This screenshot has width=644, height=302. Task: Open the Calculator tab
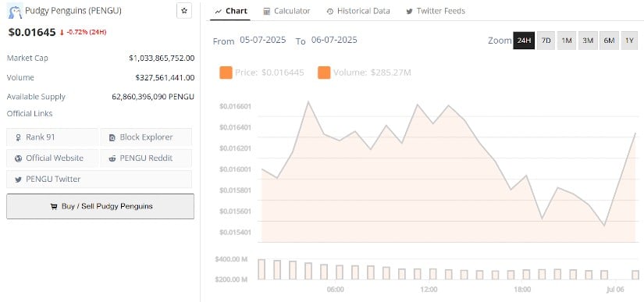click(x=286, y=11)
